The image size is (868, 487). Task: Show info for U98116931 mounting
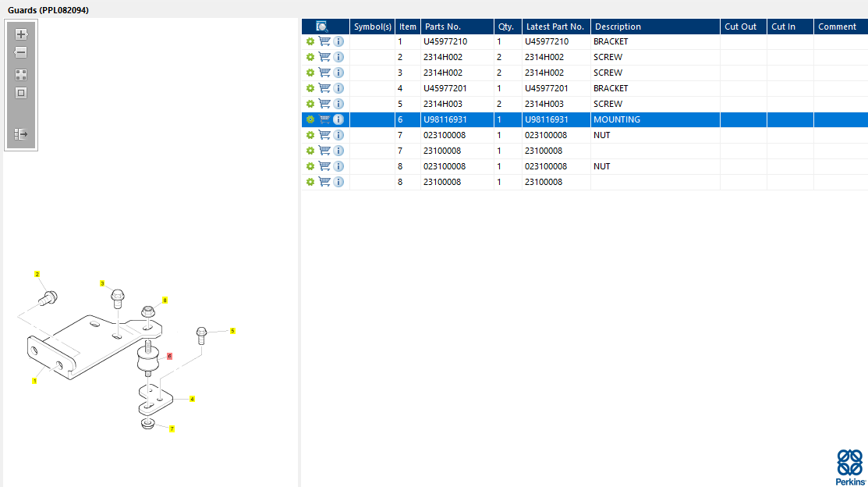pyautogui.click(x=338, y=119)
